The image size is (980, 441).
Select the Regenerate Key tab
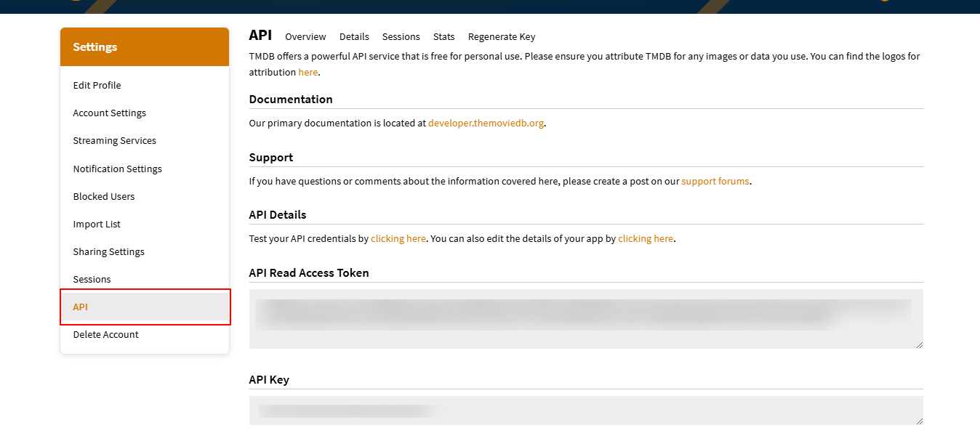click(x=502, y=36)
